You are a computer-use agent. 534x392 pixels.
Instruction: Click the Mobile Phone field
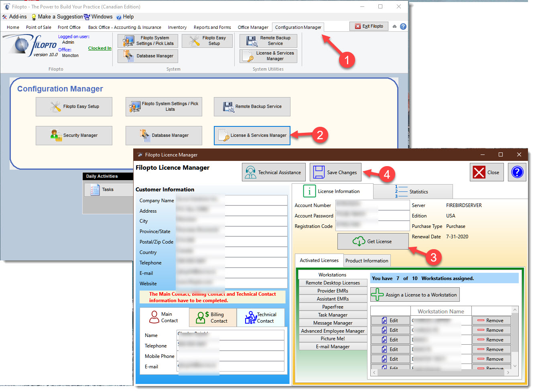230,356
